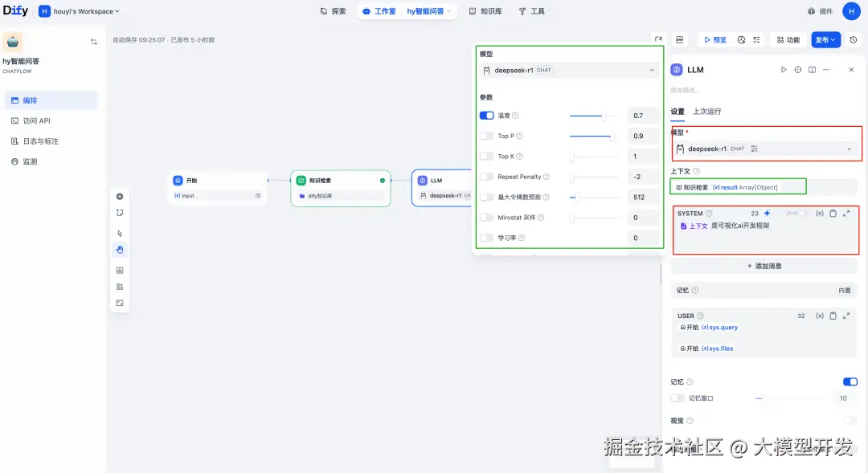Click the 温度 temperature slider
The height and width of the screenshot is (473, 868).
click(x=594, y=116)
